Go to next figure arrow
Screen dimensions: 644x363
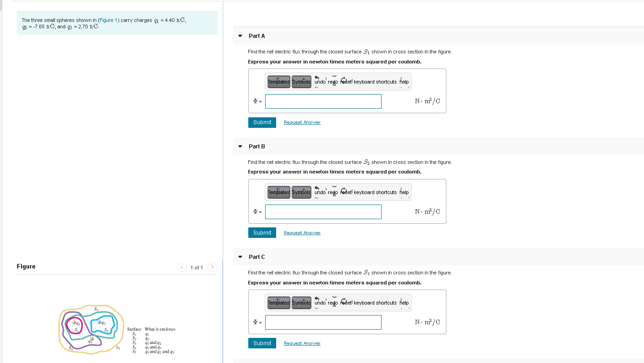click(212, 267)
